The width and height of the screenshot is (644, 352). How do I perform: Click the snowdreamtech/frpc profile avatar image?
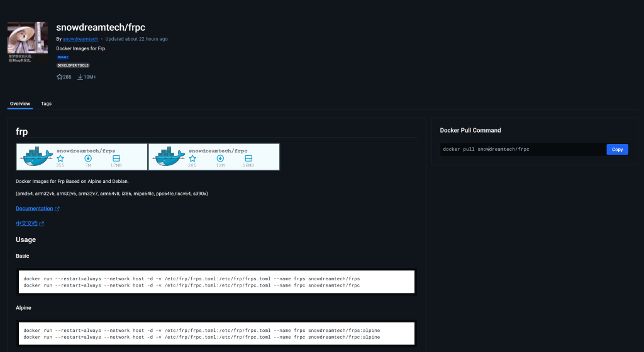point(28,42)
